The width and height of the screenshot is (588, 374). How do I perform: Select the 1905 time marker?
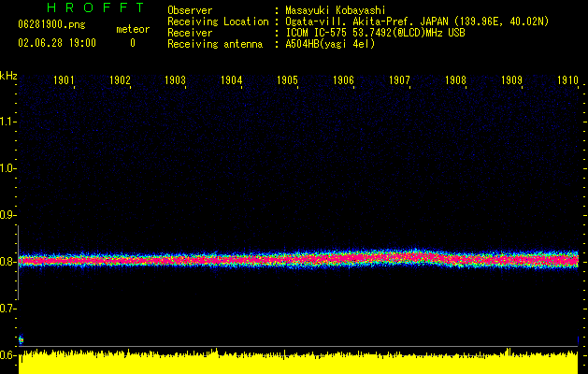pyautogui.click(x=288, y=80)
